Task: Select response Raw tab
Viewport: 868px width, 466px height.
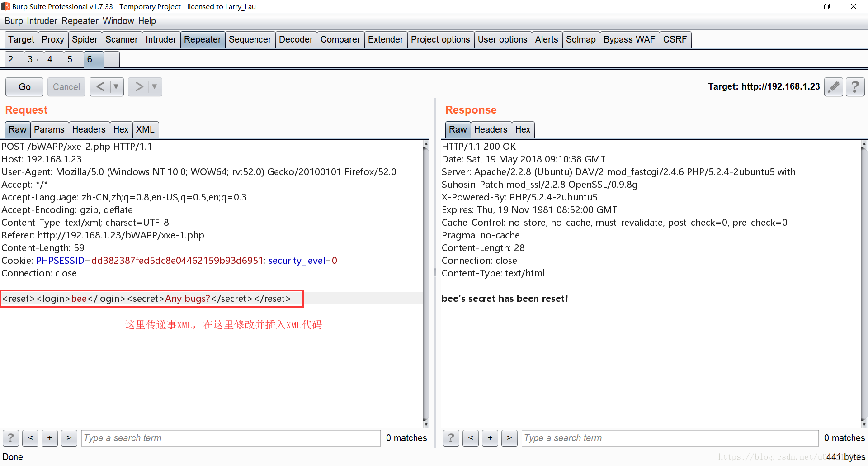Action: click(x=458, y=129)
